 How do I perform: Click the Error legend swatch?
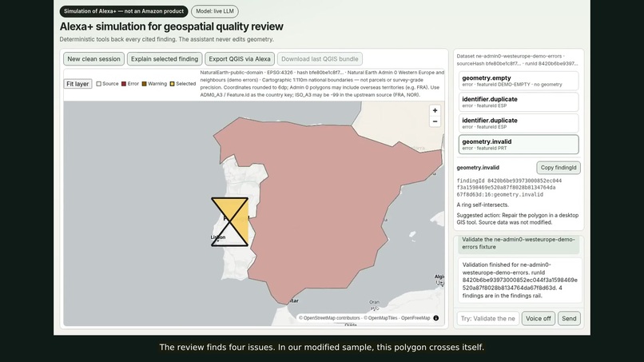124,84
